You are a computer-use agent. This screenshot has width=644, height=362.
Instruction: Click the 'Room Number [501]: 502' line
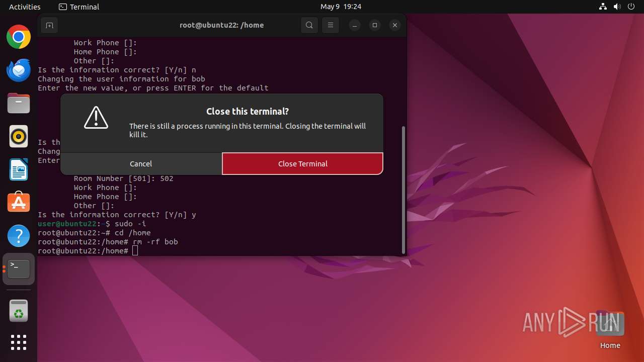click(x=124, y=178)
